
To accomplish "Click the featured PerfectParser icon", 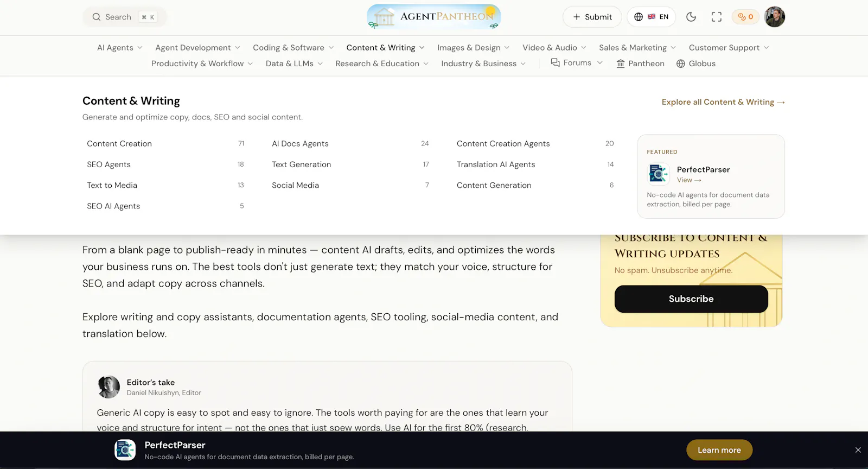I will click(x=659, y=174).
